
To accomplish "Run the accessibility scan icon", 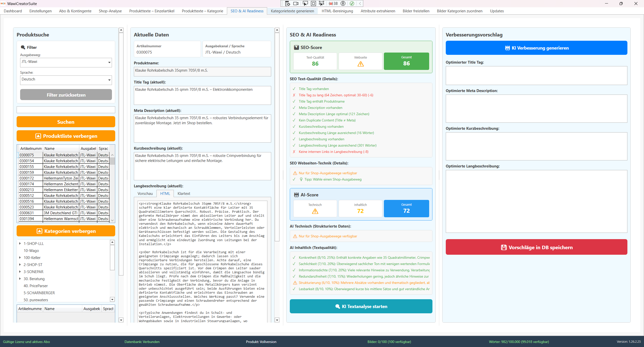I will [x=343, y=4].
